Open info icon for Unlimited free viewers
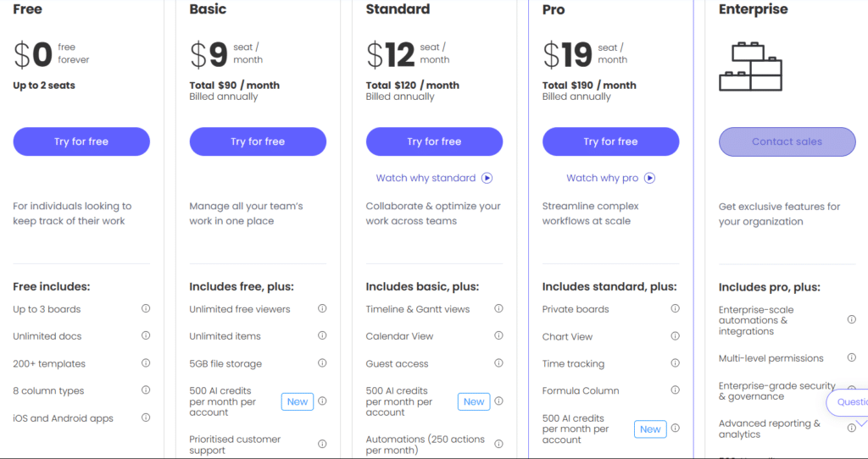Viewport: 868px width, 459px height. pos(322,308)
